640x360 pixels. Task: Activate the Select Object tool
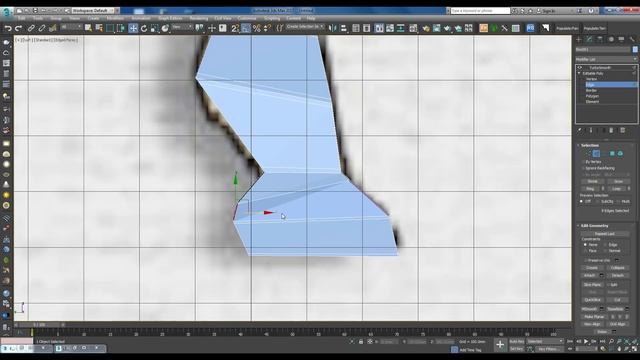tap(88, 28)
